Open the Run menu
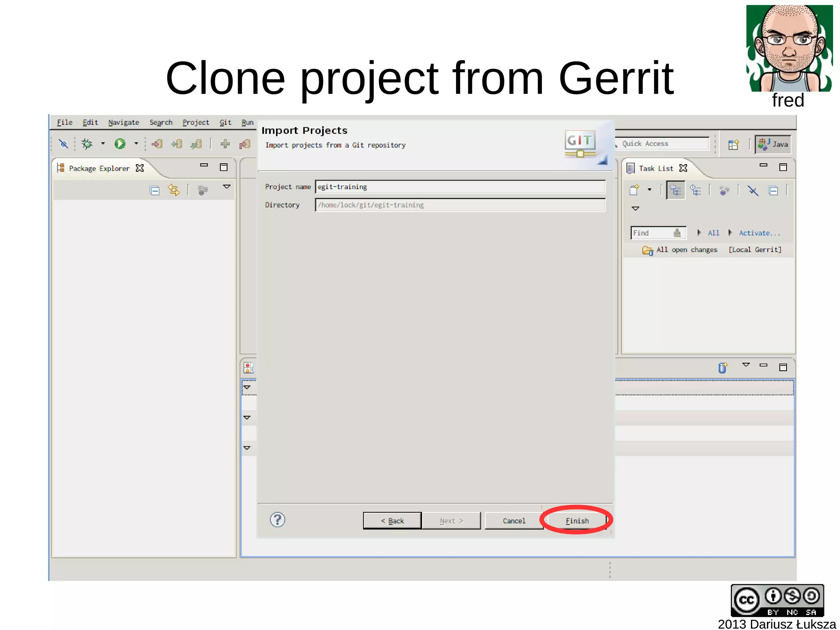This screenshot has width=840, height=630. point(247,122)
